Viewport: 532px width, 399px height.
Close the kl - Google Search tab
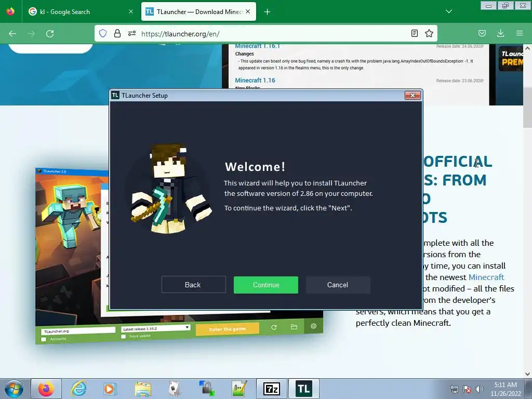(x=131, y=11)
